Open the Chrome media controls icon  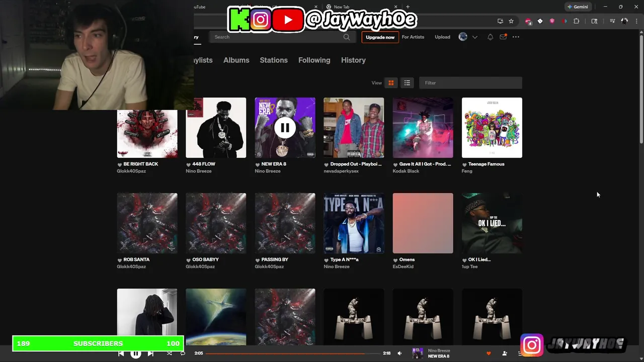click(x=612, y=21)
